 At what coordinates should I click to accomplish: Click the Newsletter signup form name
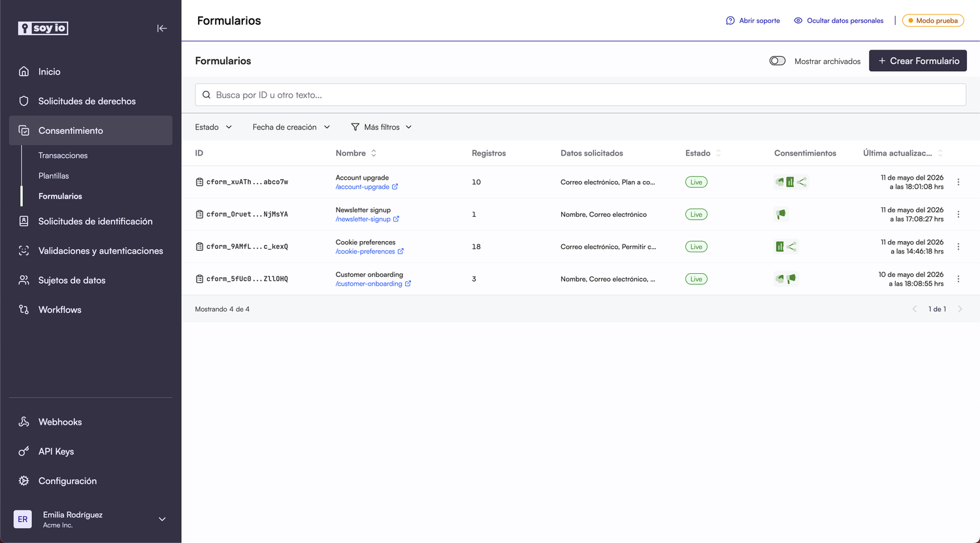(363, 210)
